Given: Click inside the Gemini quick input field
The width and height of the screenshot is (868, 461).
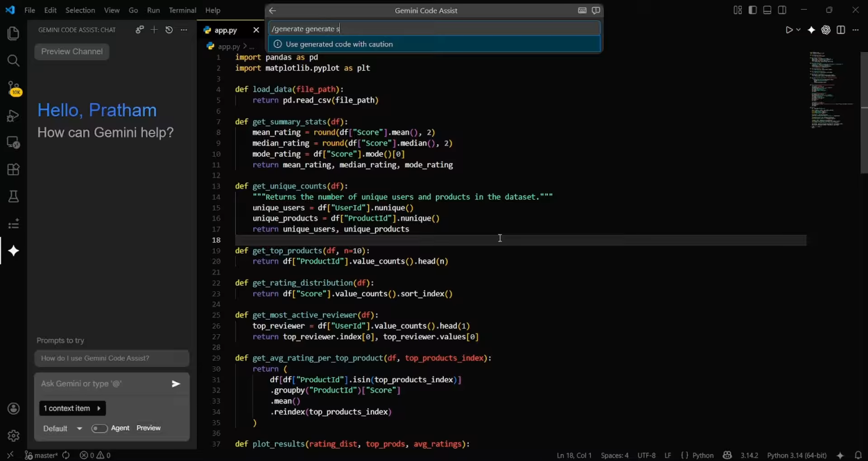Looking at the screenshot, I should (434, 29).
